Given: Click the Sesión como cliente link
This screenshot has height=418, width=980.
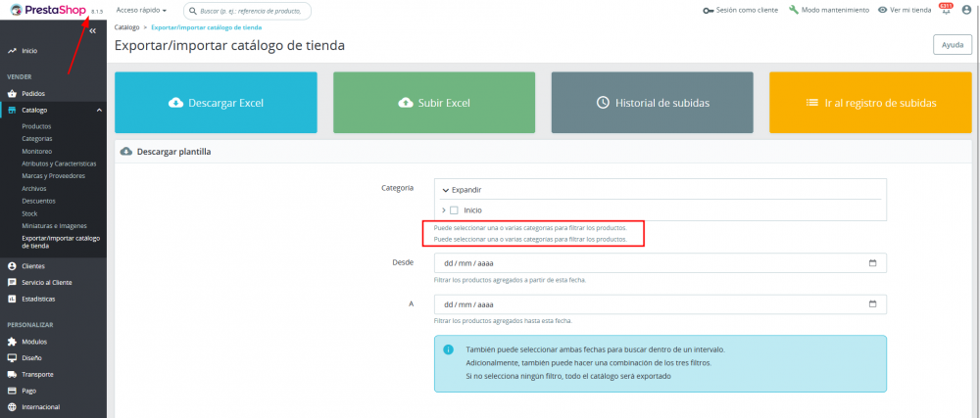Looking at the screenshot, I should (x=741, y=11).
